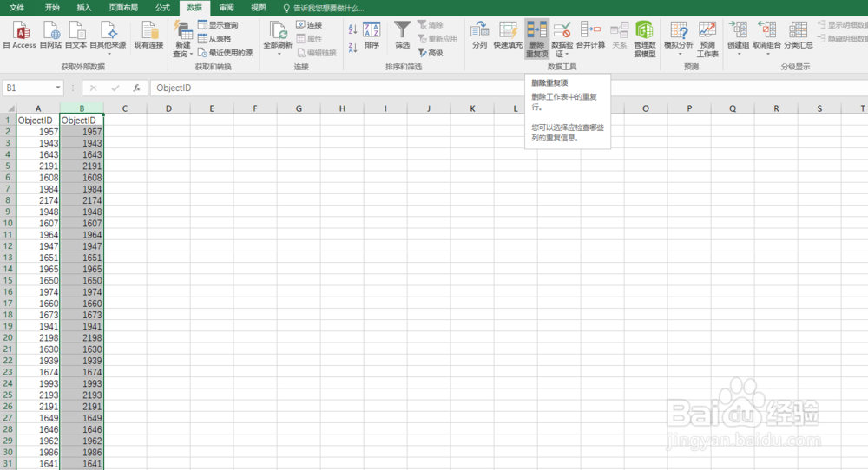The width and height of the screenshot is (868, 470).
Task: Open the Sort (排序) dialog
Action: point(372,35)
